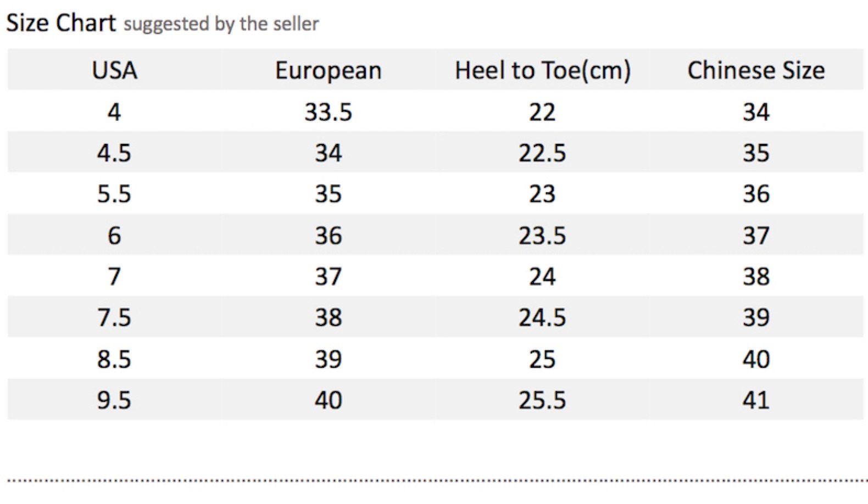This screenshot has width=868, height=504.
Task: Click European size 33.5 cell
Action: click(328, 112)
